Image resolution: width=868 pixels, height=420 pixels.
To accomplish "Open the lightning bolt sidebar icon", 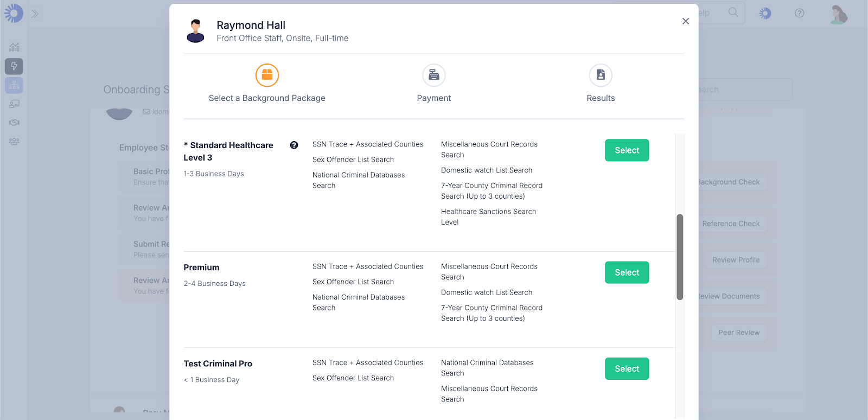I will pyautogui.click(x=14, y=66).
